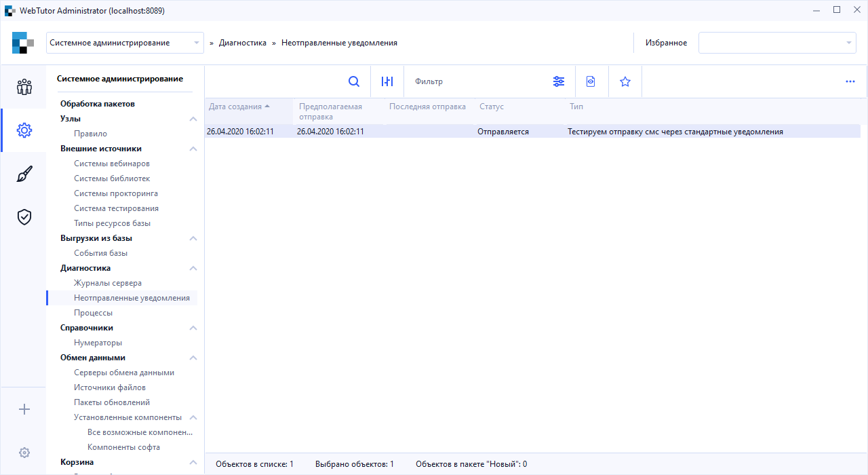Image resolution: width=868 pixels, height=475 pixels.
Task: Open Системы вебинаров
Action: pyautogui.click(x=112, y=164)
